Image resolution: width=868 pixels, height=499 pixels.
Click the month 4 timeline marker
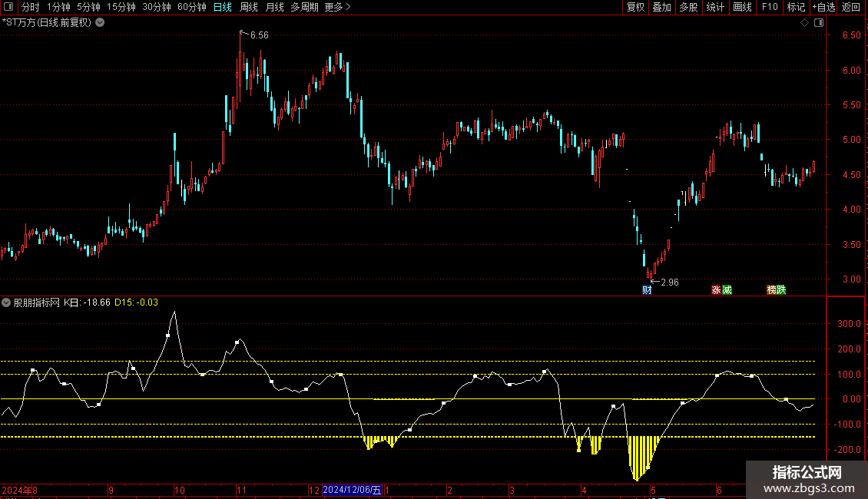(x=584, y=490)
